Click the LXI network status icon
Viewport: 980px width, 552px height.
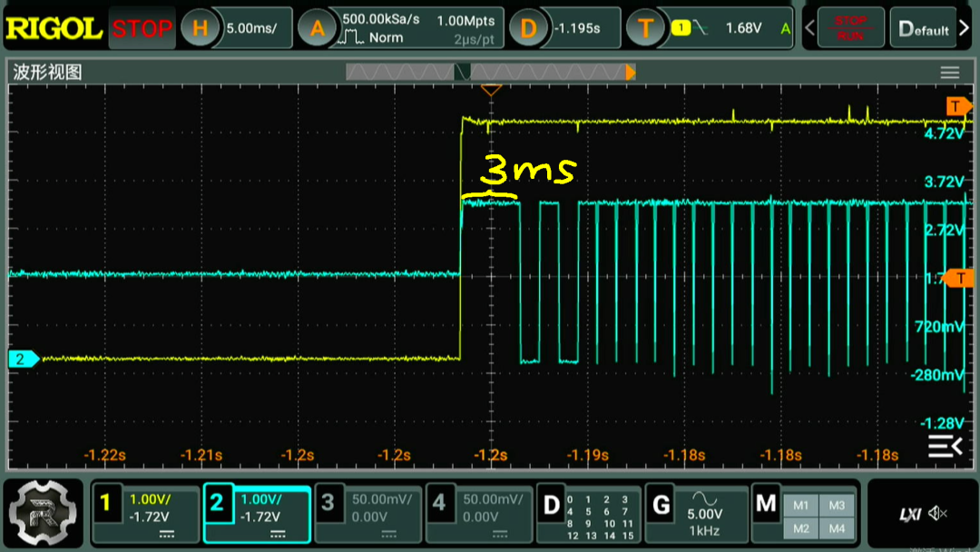[909, 514]
